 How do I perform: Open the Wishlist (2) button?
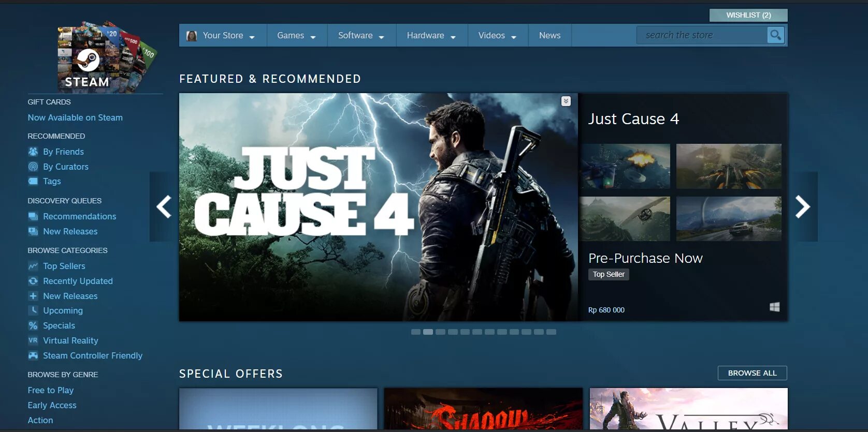coord(748,15)
